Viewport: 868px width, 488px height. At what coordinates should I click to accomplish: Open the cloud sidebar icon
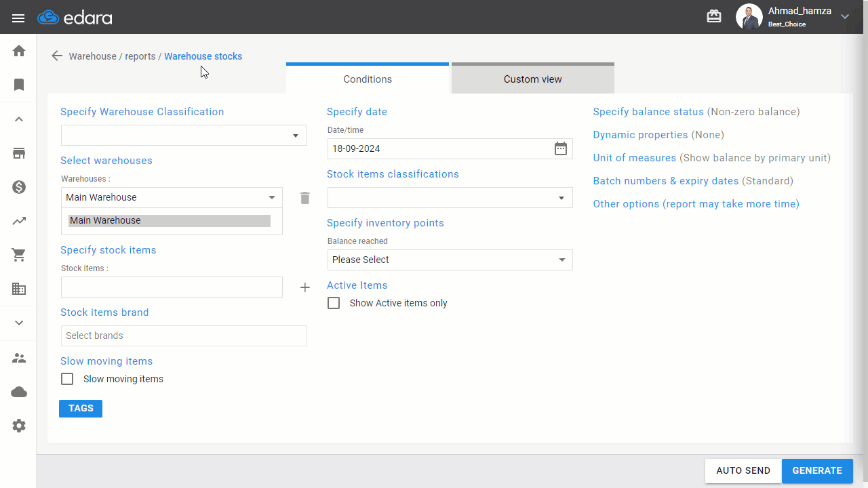coord(19,392)
